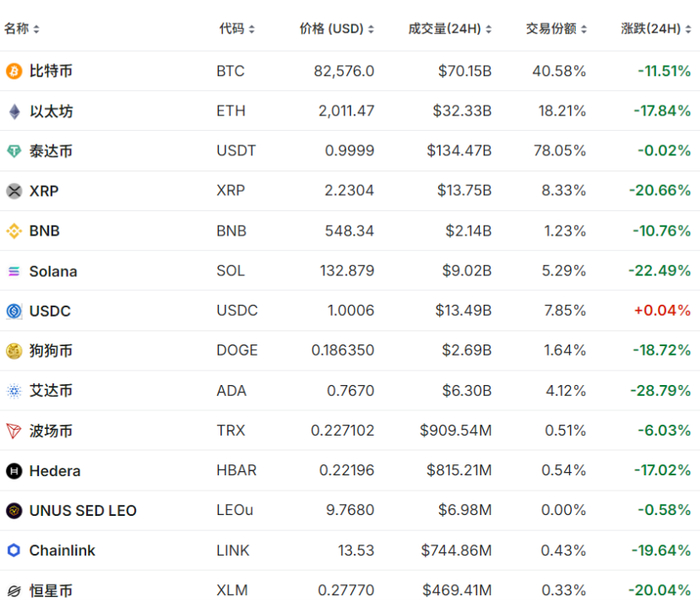Click the Ethereum diamond icon
Screen dimensions: 700x602
[x=14, y=111]
